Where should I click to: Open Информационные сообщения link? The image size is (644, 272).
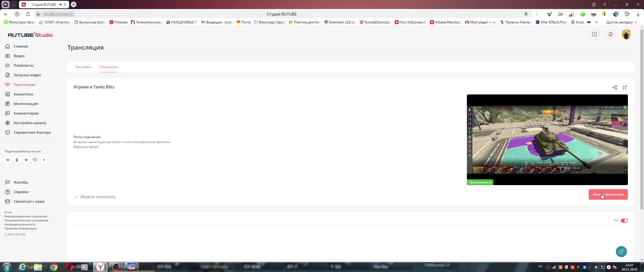tap(26, 216)
